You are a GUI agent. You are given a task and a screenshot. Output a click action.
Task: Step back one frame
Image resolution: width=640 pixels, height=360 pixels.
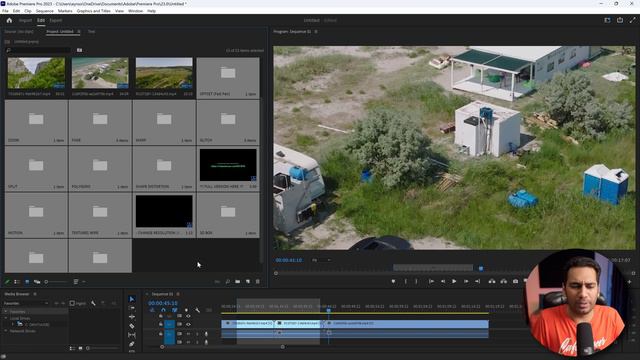pyautogui.click(x=443, y=281)
